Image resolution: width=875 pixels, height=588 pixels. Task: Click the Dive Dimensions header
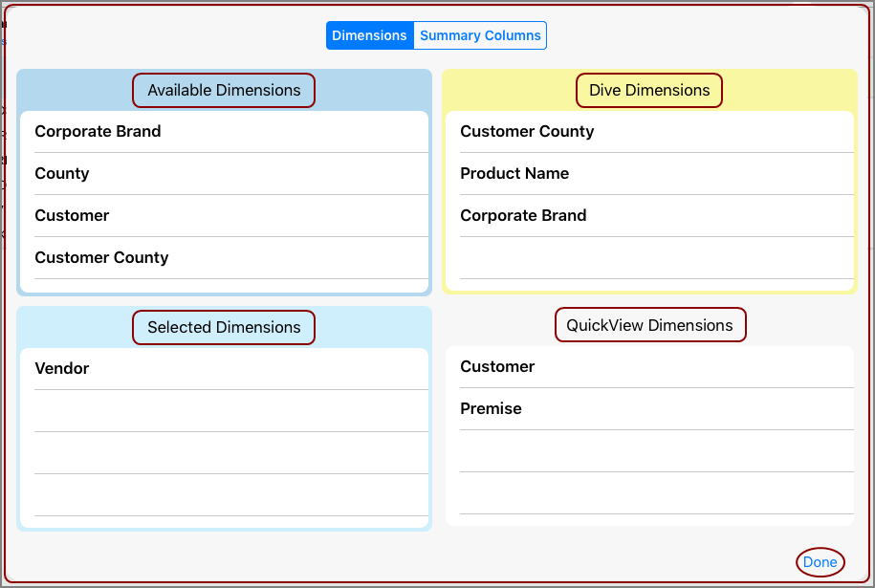[x=648, y=90]
